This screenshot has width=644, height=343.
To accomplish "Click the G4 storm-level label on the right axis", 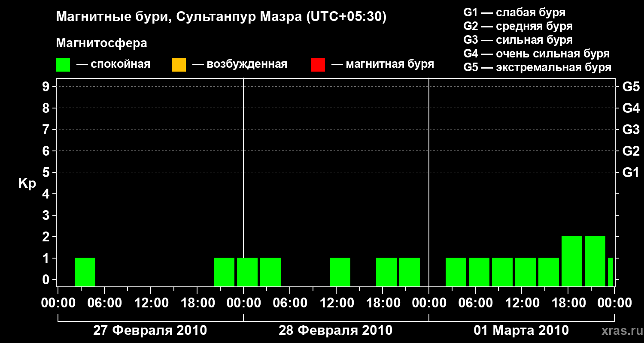I will [x=631, y=108].
